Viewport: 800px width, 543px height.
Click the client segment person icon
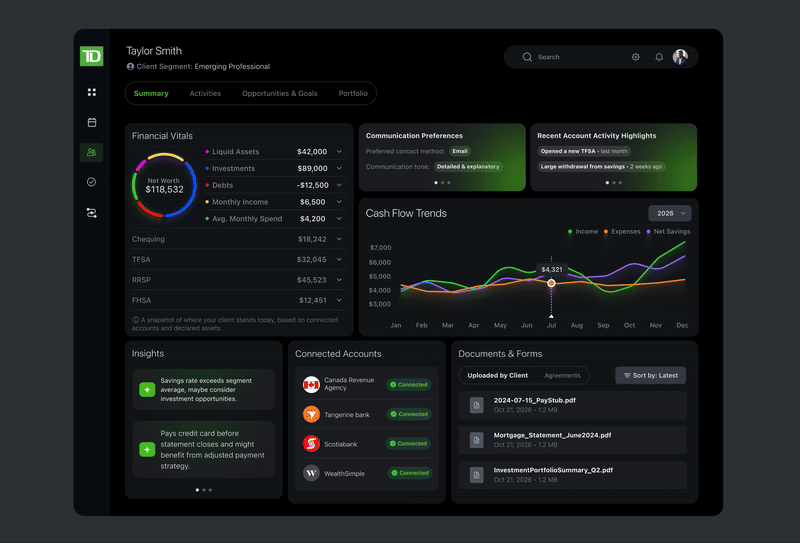[x=130, y=66]
